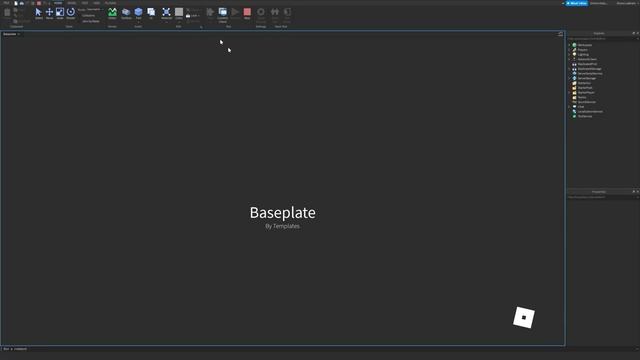Expand the Workspace tree node
This screenshot has height=360, width=640.
pos(569,45)
